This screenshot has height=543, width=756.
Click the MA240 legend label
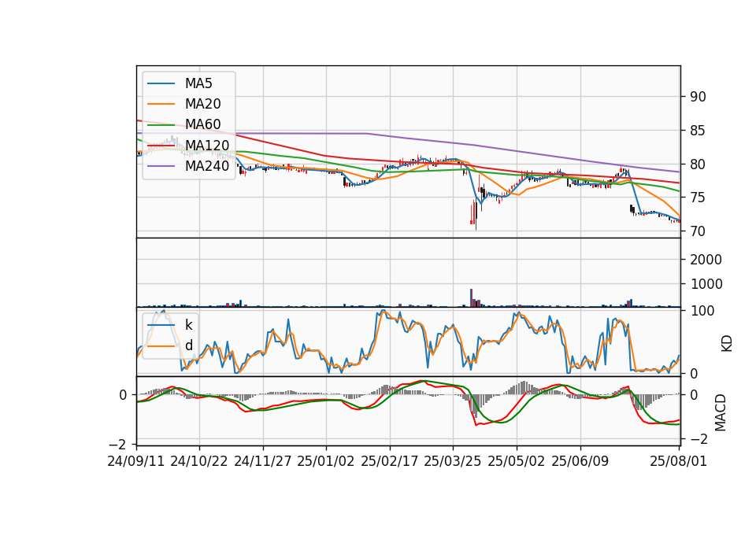(207, 166)
